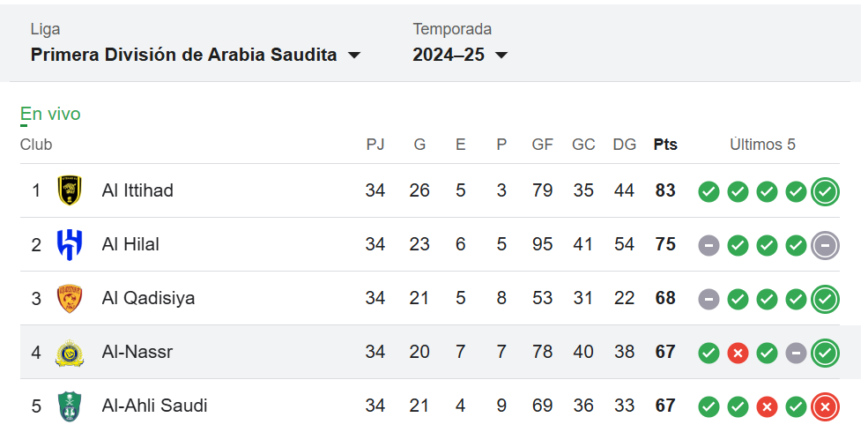This screenshot has width=868, height=432.
Task: Click the Al Ittihad club crest
Action: [x=70, y=190]
